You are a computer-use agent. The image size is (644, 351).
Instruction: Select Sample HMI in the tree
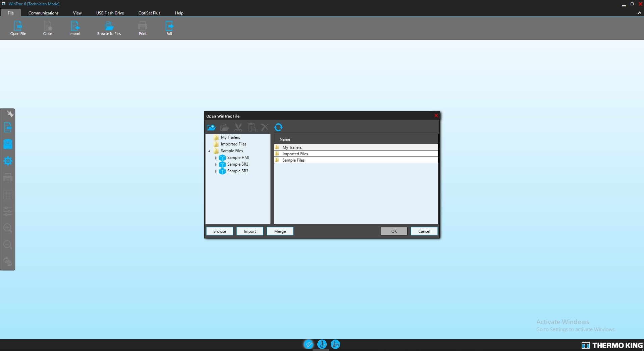[x=238, y=158]
